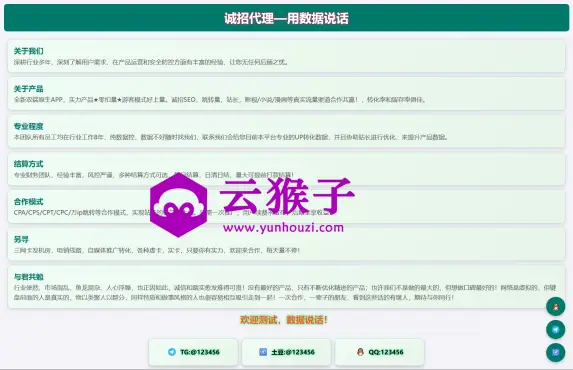Click the orange 欢迎测试，数据说话! slogan

coord(284,320)
